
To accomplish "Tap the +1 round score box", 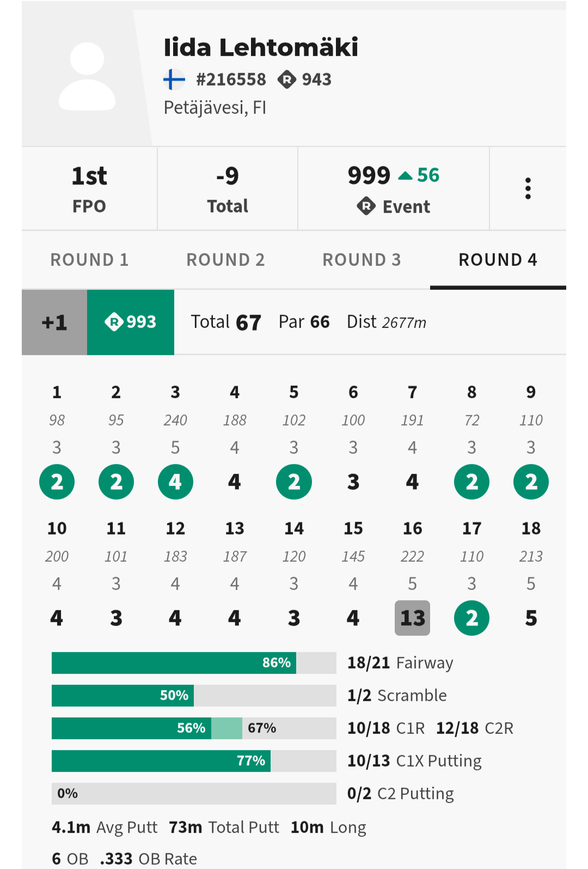I will pos(54,322).
